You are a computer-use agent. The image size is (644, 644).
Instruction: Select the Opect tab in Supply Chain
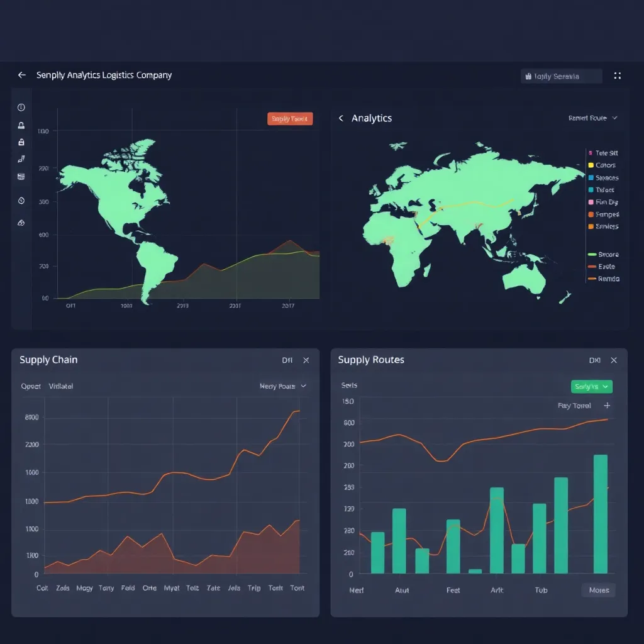[x=31, y=386]
